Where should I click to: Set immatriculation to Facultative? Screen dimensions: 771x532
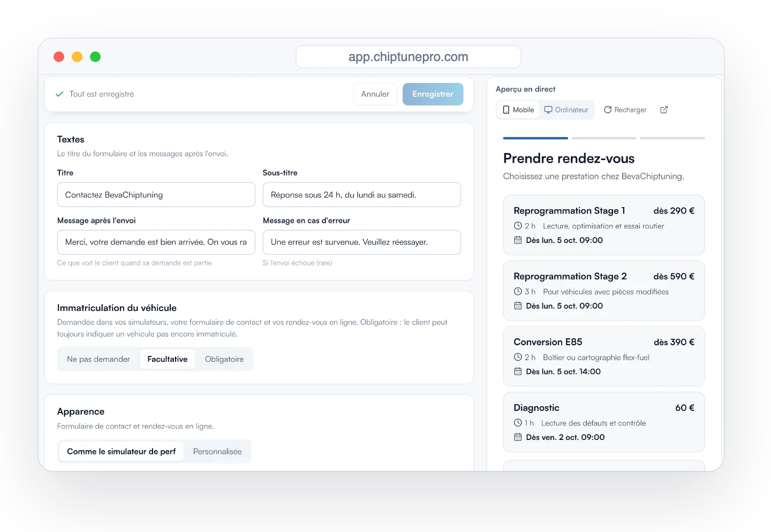[168, 359]
